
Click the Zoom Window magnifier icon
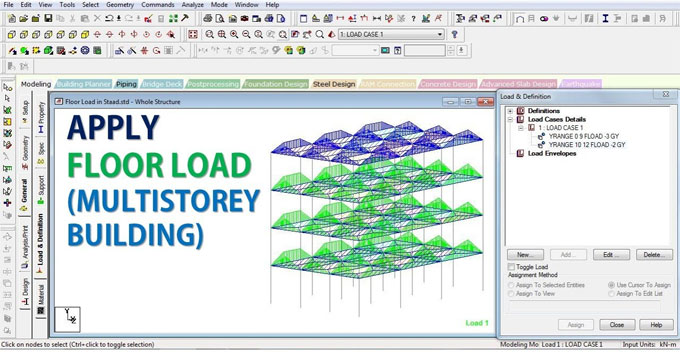209,34
